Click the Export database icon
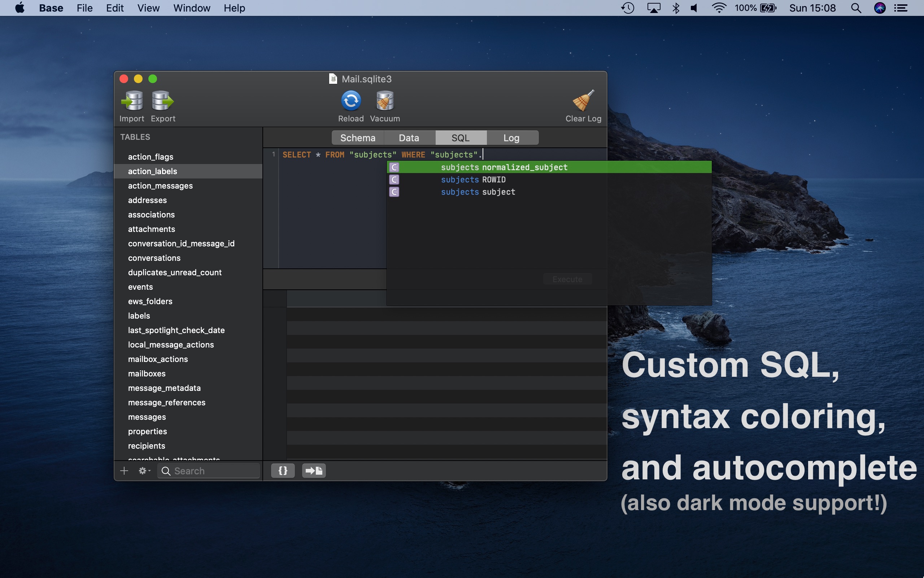 (163, 100)
